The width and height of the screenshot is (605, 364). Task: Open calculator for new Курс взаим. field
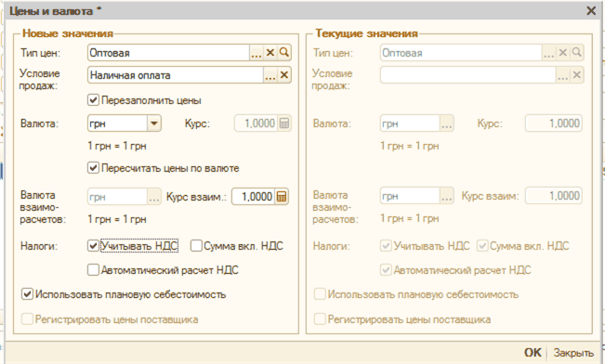(282, 197)
